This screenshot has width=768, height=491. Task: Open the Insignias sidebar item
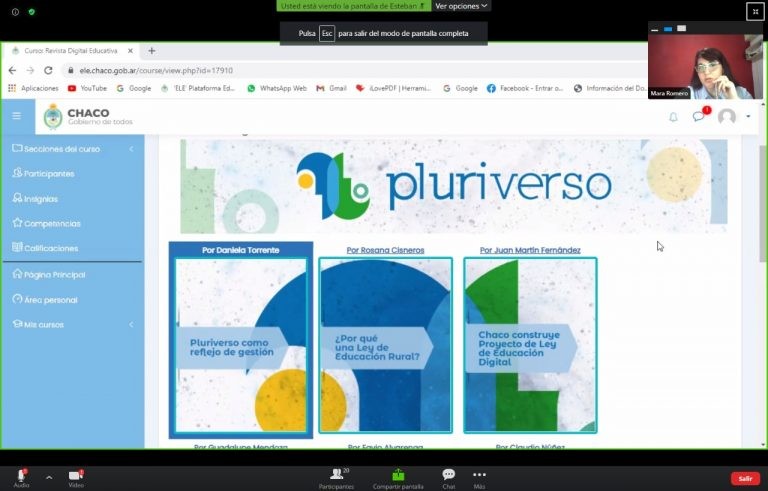40,199
